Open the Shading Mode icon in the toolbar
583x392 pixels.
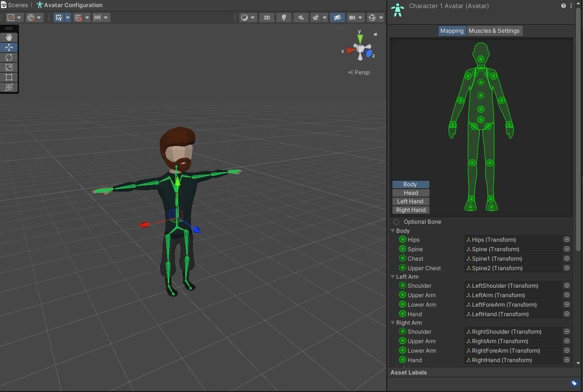coord(244,18)
